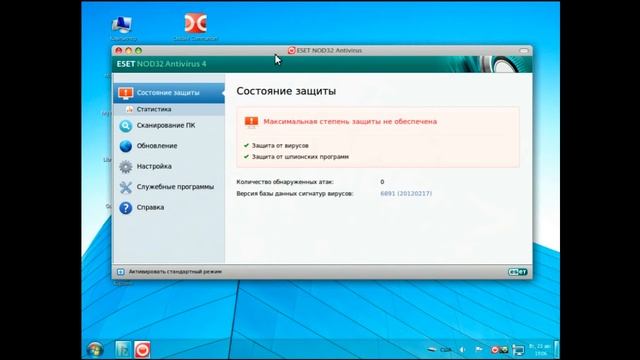The height and width of the screenshot is (360, 640).
Task: Click the file manager taskbar icon
Action: pos(123,349)
